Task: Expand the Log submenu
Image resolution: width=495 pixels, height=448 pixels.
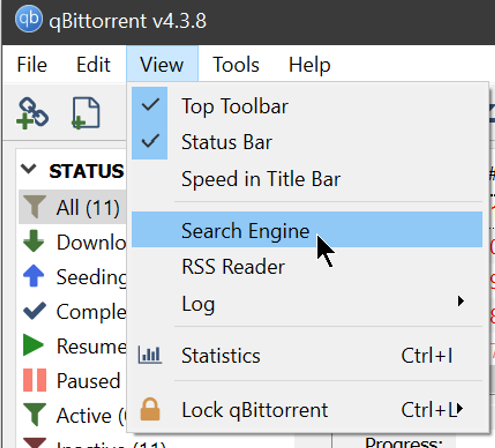Action: 307,303
